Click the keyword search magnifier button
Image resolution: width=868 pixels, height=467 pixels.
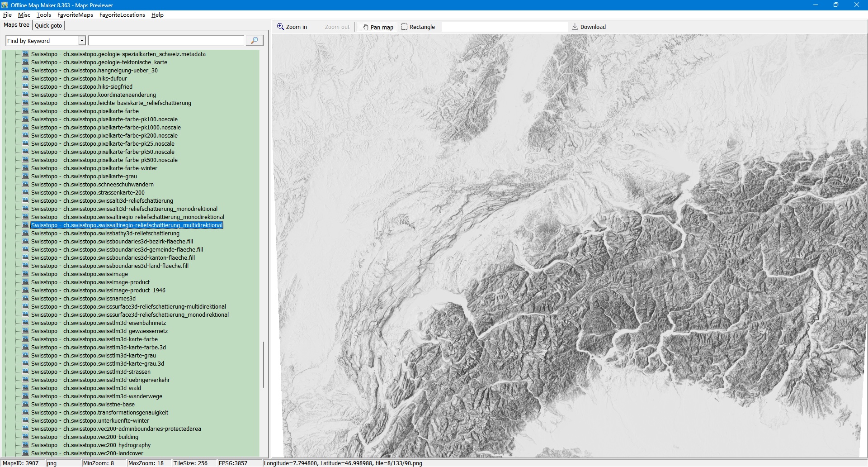point(254,41)
